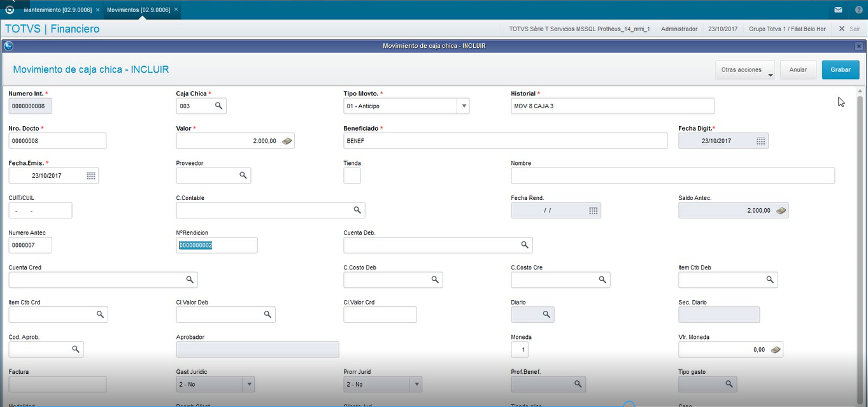Open the Fecha Digit. calendar picker
The width and height of the screenshot is (868, 407).
(x=760, y=141)
